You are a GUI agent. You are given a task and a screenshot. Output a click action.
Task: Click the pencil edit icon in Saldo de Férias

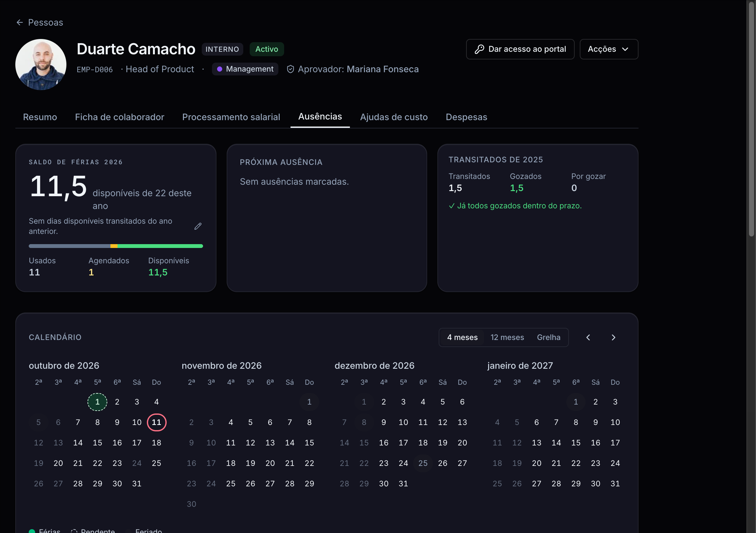tap(198, 226)
